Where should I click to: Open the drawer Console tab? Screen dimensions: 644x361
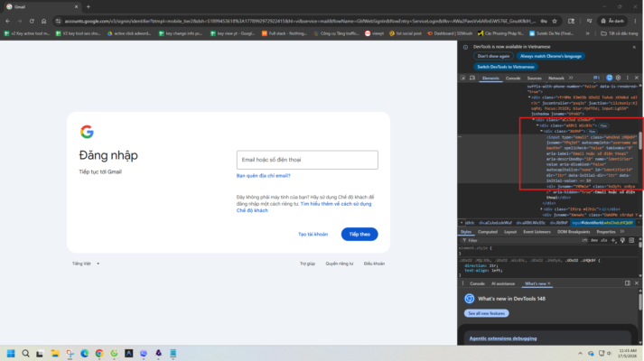click(x=477, y=283)
